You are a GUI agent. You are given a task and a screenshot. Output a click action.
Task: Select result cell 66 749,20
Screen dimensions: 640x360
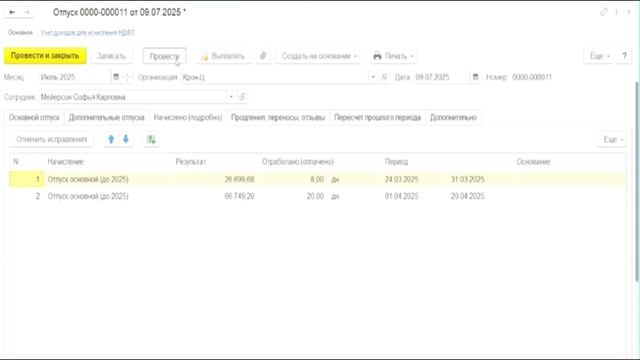[x=239, y=196]
